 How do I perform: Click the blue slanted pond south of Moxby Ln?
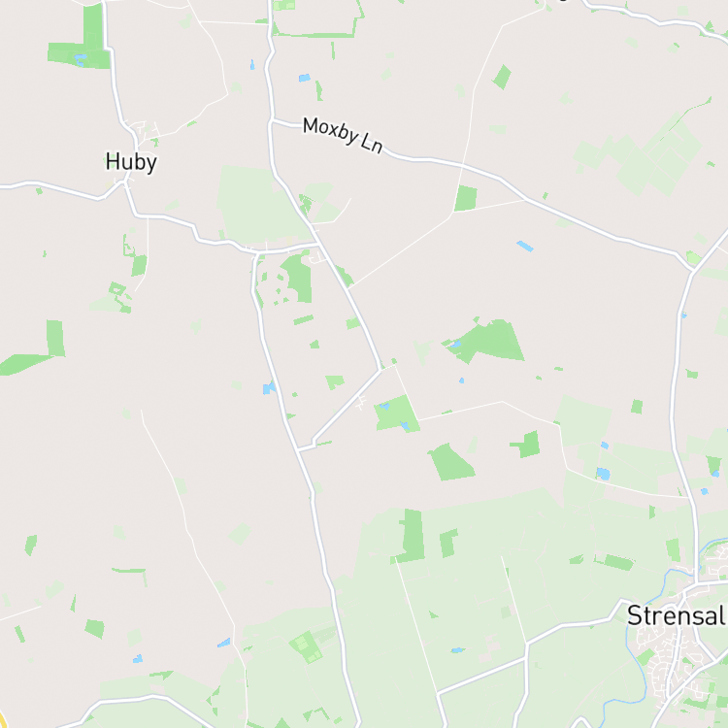point(525,247)
